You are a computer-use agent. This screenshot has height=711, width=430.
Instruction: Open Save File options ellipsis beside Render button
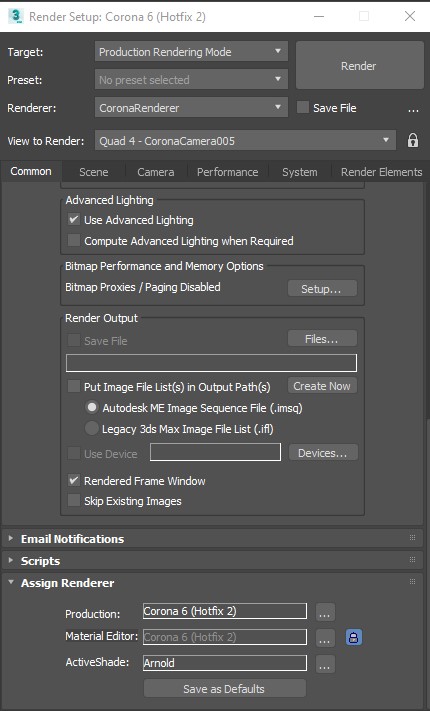(413, 109)
